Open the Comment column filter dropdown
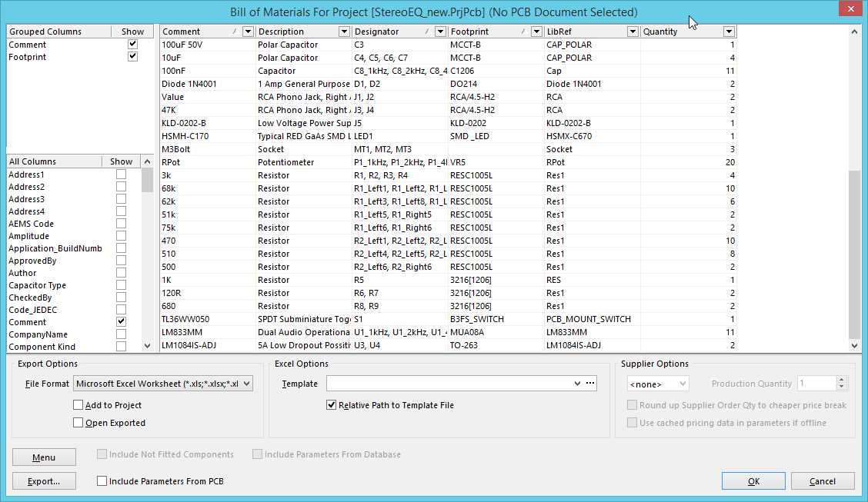868x502 pixels. [x=248, y=32]
